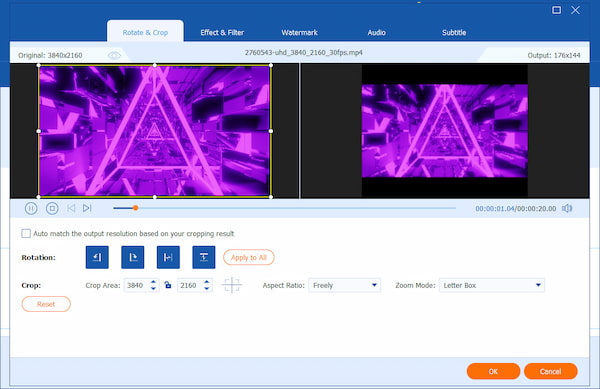The image size is (600, 389).
Task: Increase the crop height value
Action: tap(207, 282)
